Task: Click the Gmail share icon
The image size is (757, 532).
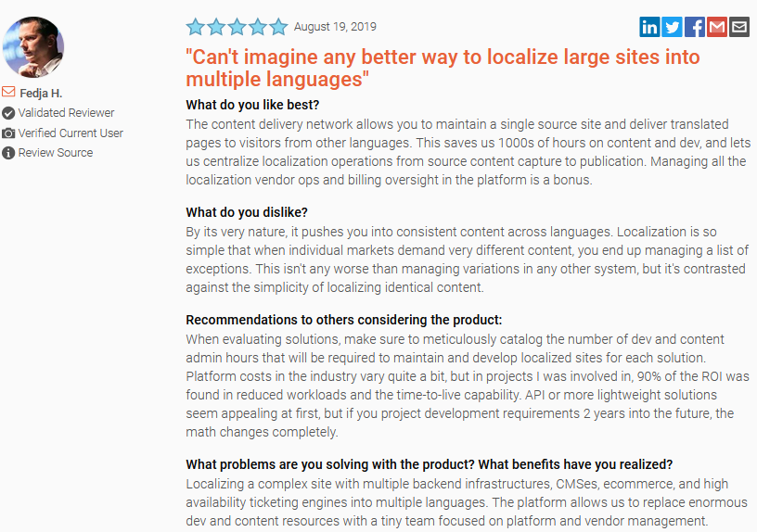Action: 716,27
